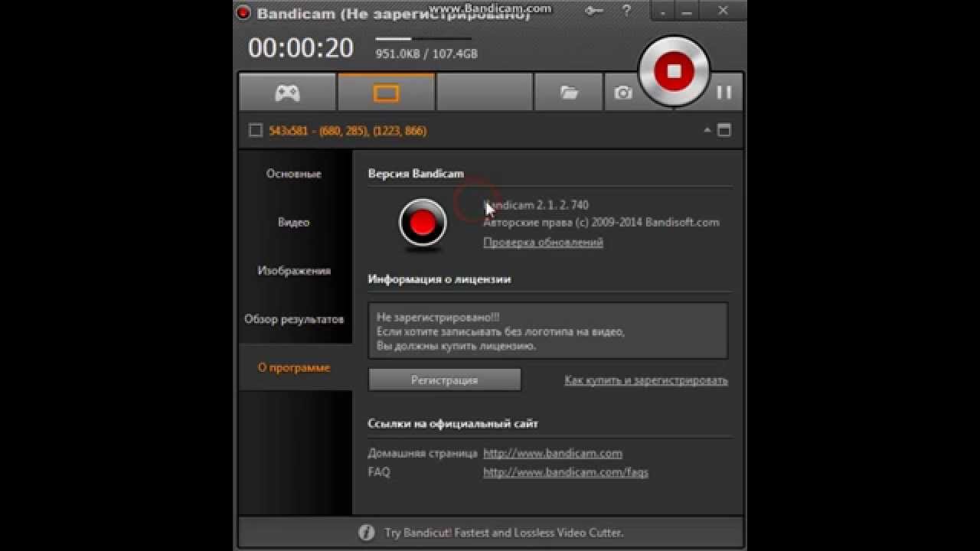The image size is (980, 551).
Task: Open the http://www.bandicam.com homepage link
Action: click(x=553, y=453)
